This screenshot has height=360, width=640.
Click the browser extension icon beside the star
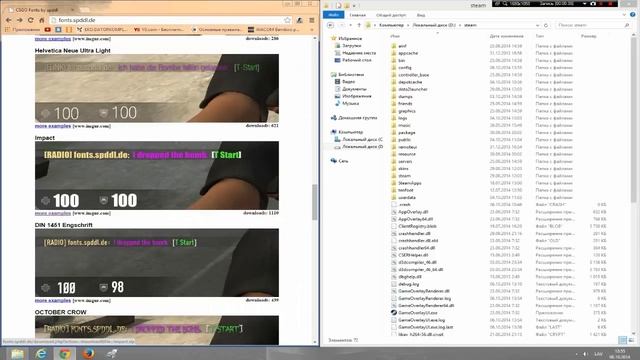point(299,20)
